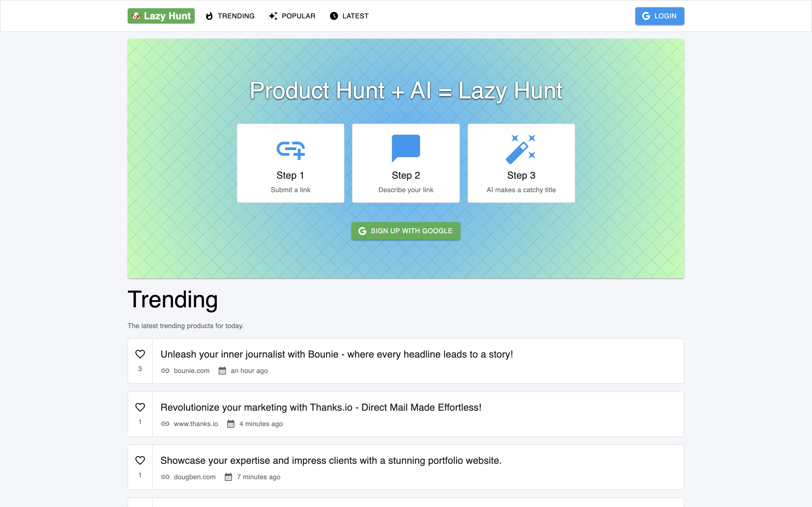Heart the portfolio website post

tap(140, 460)
